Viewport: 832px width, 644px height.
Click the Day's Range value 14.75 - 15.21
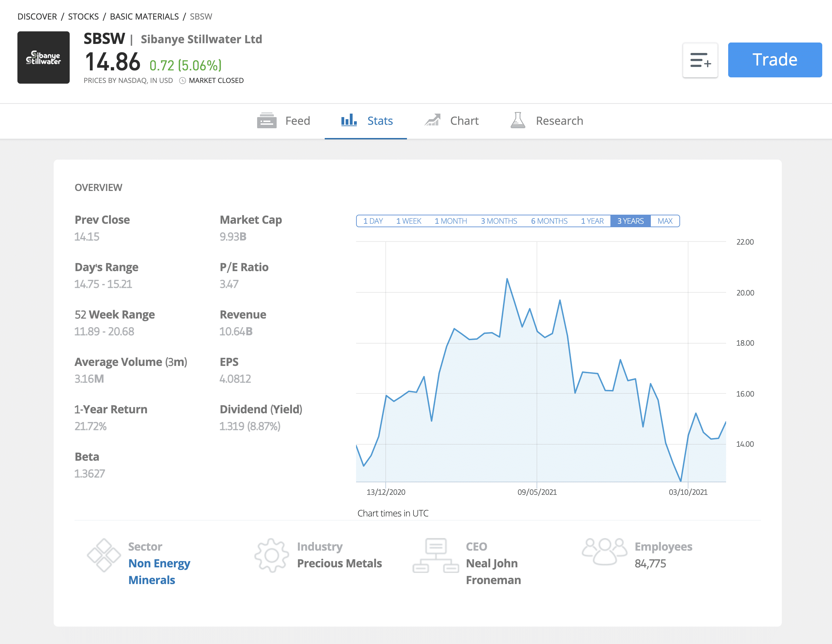103,284
